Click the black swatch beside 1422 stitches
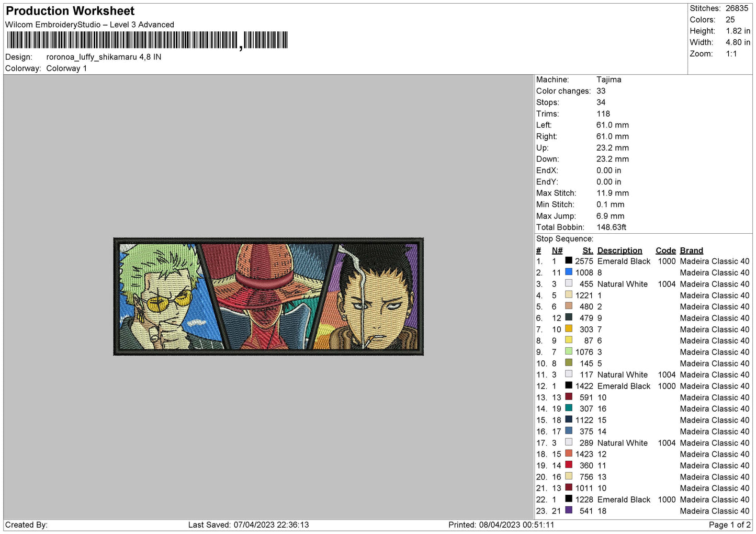756x534 pixels. point(569,385)
